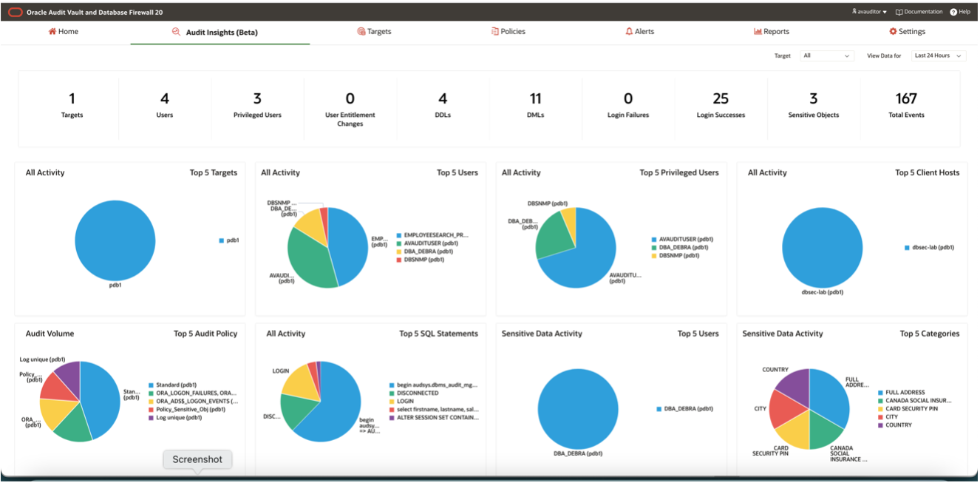Click the Screenshot button

point(197,459)
